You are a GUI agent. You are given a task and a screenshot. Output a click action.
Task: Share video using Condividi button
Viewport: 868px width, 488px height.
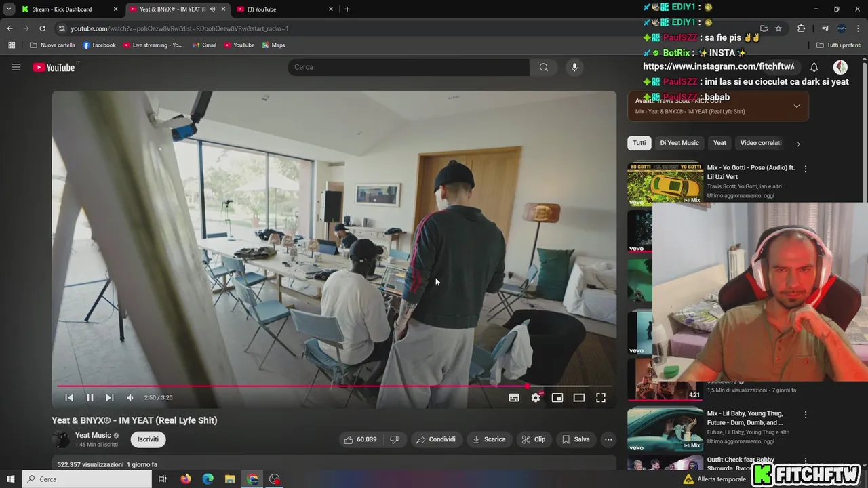point(436,439)
